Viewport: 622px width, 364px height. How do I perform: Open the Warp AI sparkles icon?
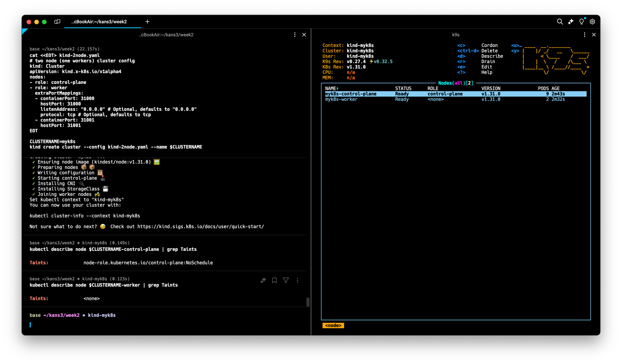pyautogui.click(x=571, y=22)
